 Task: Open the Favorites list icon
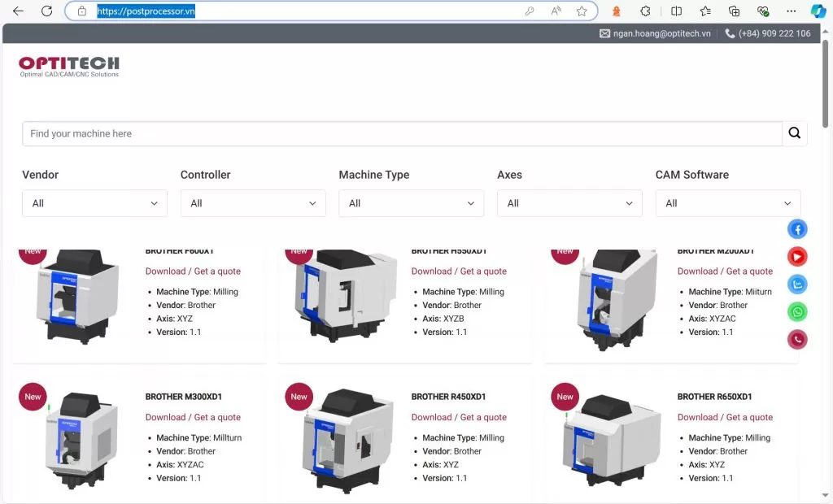tap(705, 11)
